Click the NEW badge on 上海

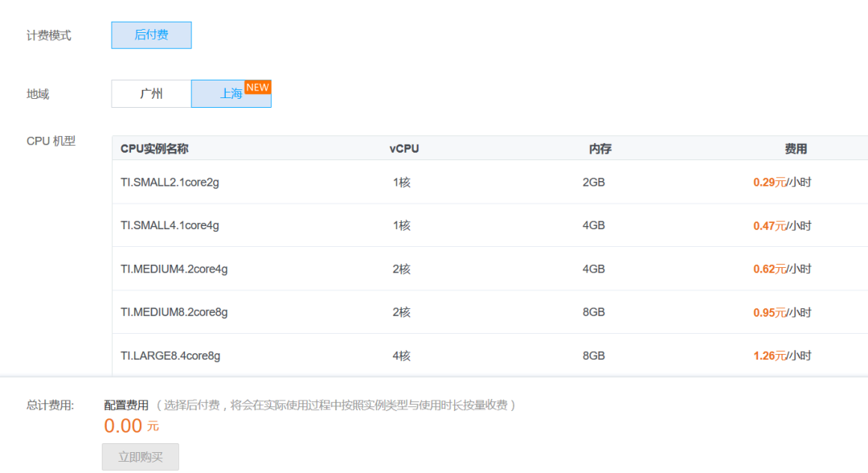click(x=257, y=87)
